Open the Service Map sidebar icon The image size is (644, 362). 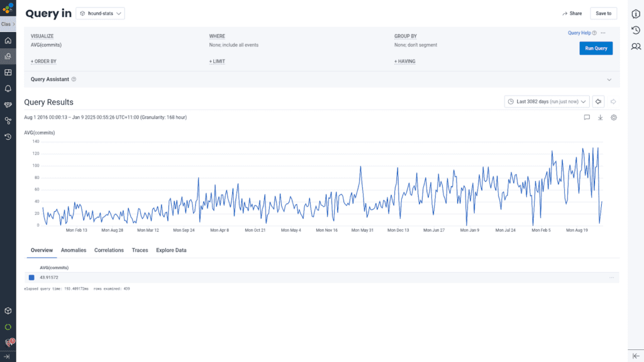[8, 121]
